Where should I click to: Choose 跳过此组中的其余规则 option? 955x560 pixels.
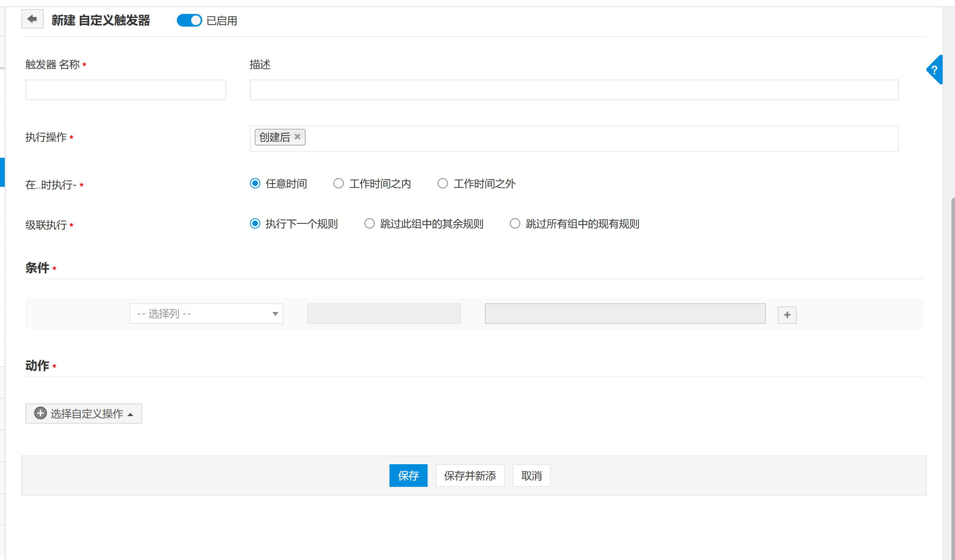(370, 223)
